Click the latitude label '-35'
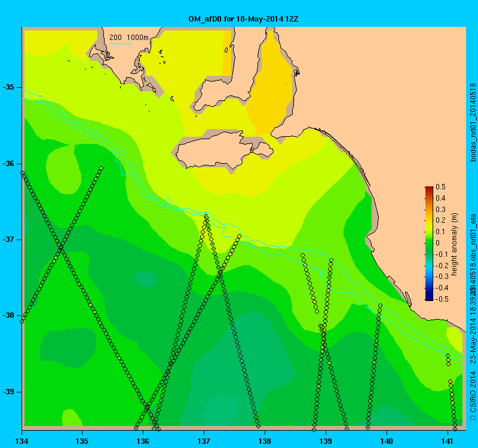Viewport: 478px width, 448px height. [8, 87]
